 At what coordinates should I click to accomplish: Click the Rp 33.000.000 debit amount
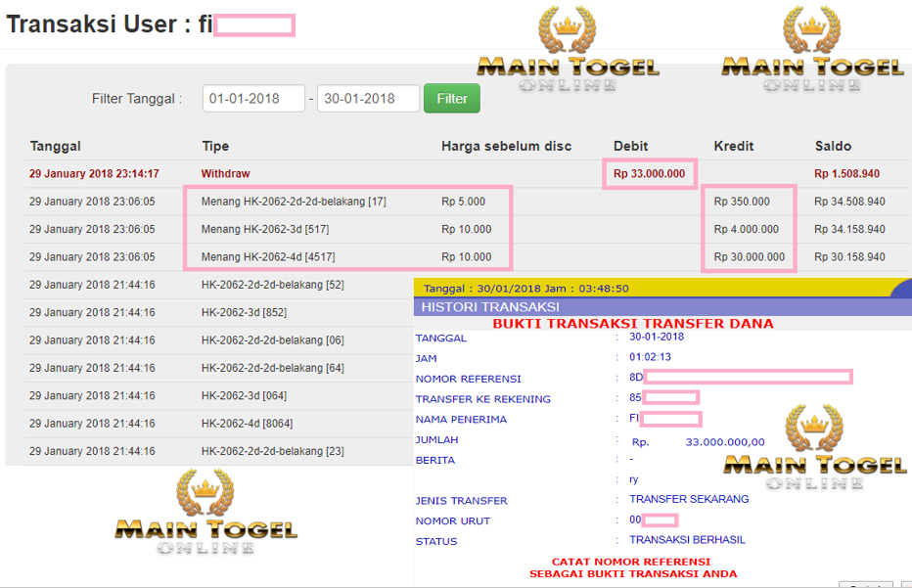651,174
